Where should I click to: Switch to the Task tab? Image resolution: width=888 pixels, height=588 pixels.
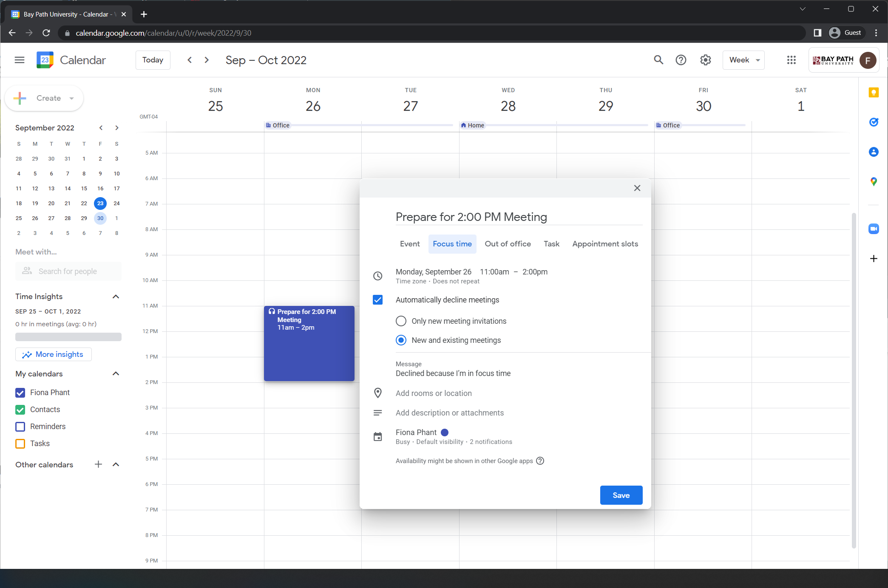pos(551,244)
